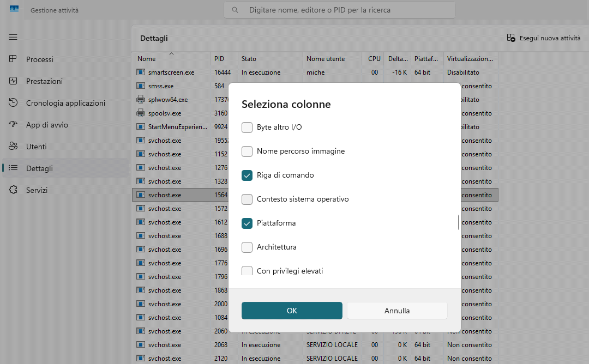Sort by the Piattaf... column header
This screenshot has width=589, height=364.
(x=427, y=58)
